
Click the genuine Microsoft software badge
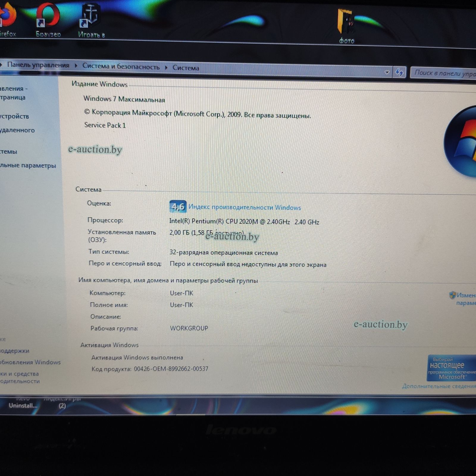point(451,368)
